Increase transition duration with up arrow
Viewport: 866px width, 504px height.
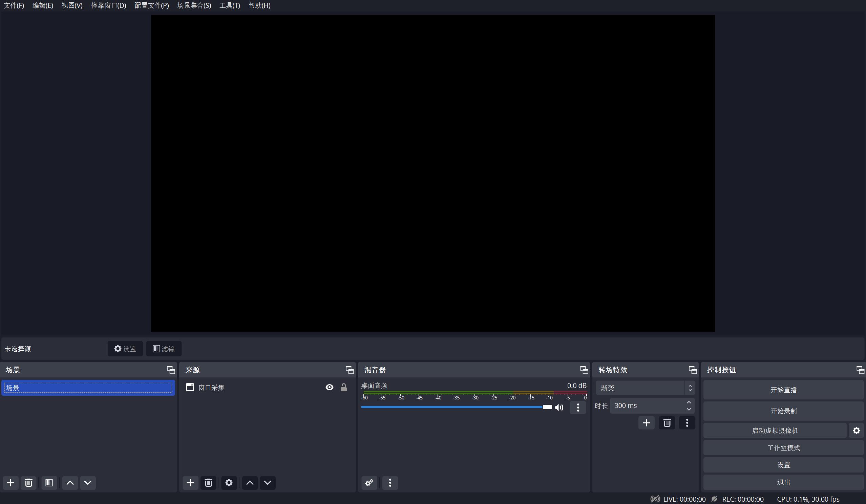coord(689,402)
